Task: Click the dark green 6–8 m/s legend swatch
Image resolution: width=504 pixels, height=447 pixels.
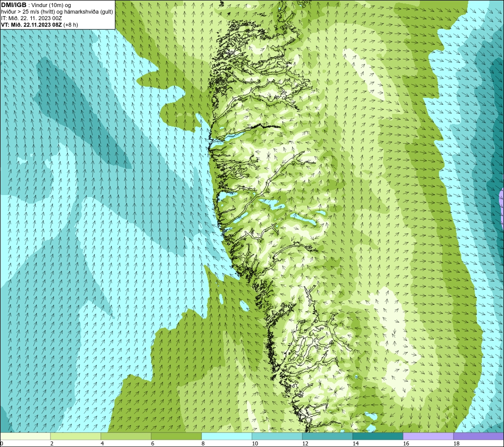Action: pyautogui.click(x=176, y=436)
